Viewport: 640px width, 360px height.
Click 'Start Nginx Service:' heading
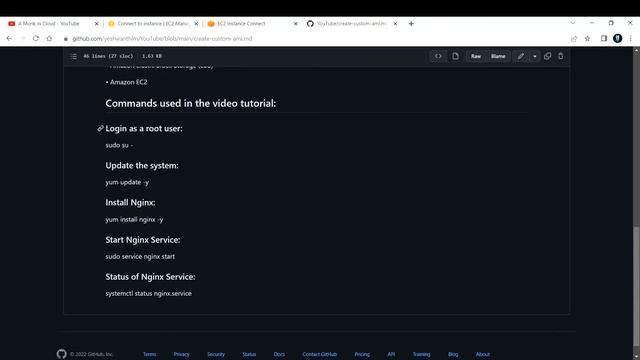(142, 240)
